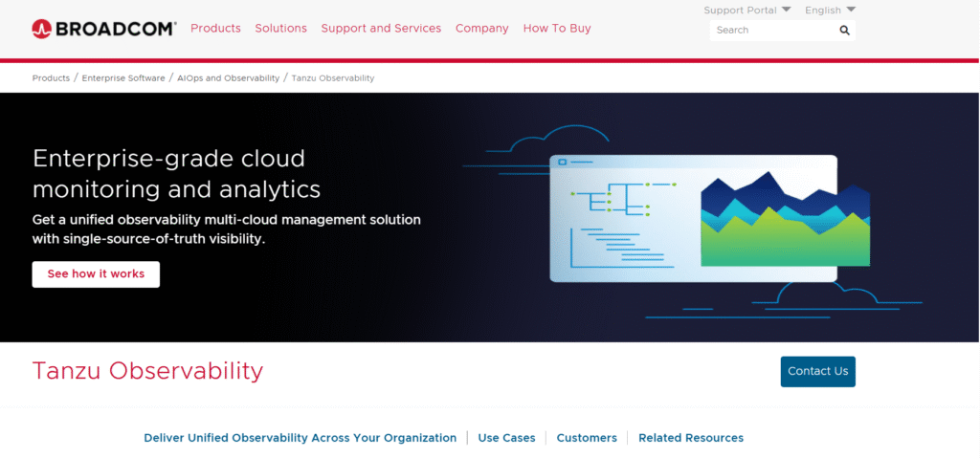Open the English language dropdown
The height and width of the screenshot is (458, 980).
(x=830, y=11)
